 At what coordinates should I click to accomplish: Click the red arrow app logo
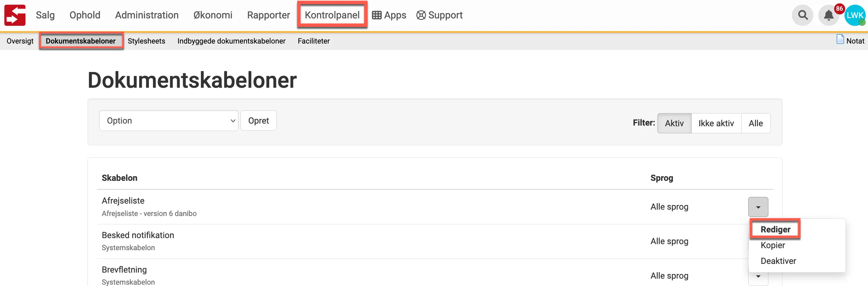pyautogui.click(x=15, y=15)
